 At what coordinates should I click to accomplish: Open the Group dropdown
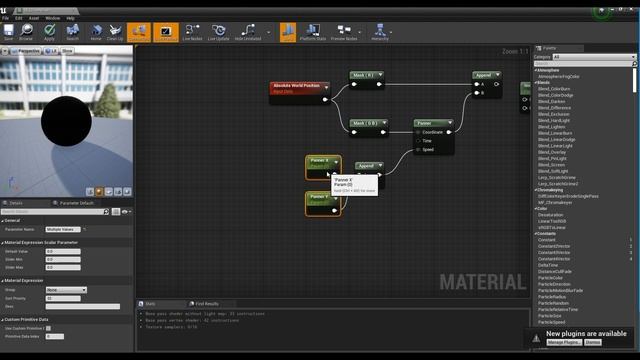pyautogui.click(x=66, y=290)
